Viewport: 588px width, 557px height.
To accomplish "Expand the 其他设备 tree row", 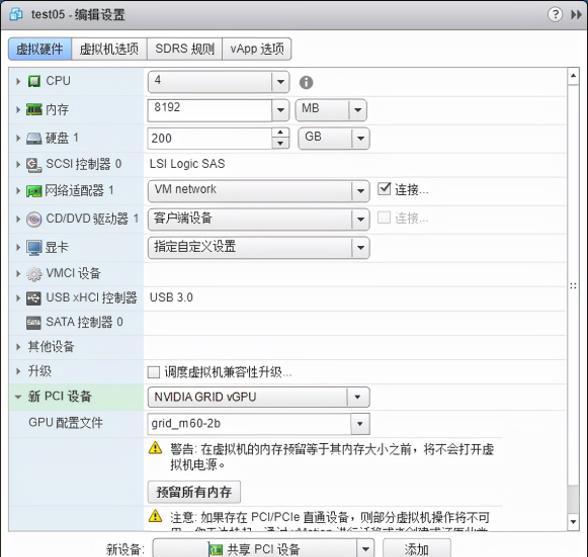I will click(18, 347).
